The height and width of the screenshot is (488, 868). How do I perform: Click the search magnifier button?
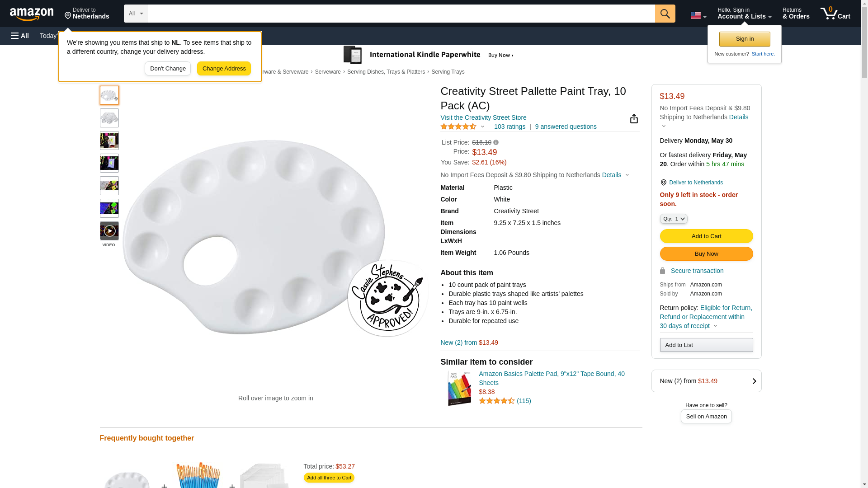click(665, 14)
